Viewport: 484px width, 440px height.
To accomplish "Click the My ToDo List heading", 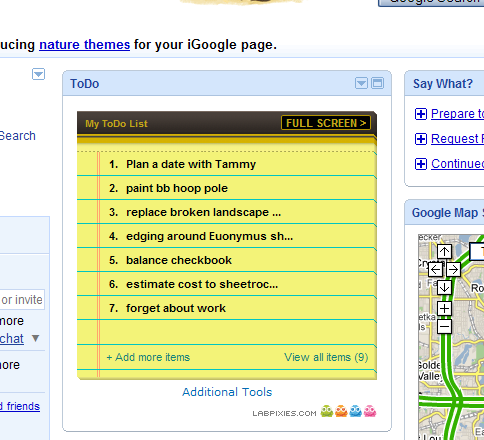I will (116, 124).
